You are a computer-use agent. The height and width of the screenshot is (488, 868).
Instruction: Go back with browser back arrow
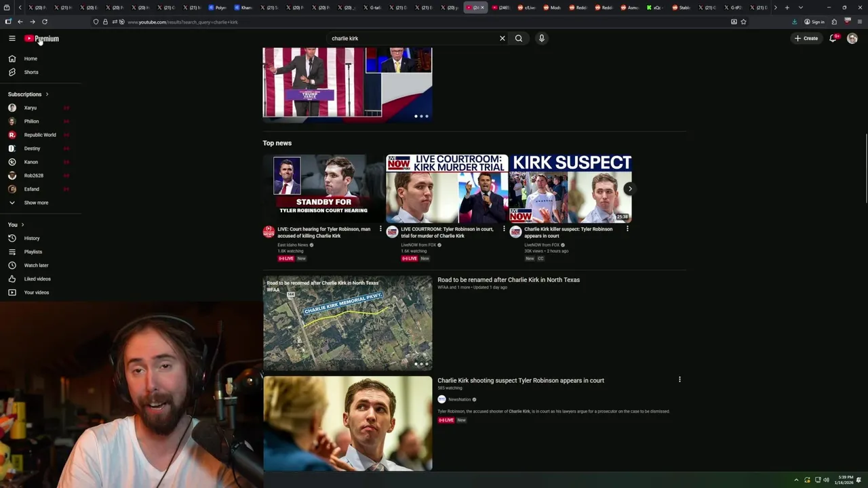pyautogui.click(x=20, y=22)
